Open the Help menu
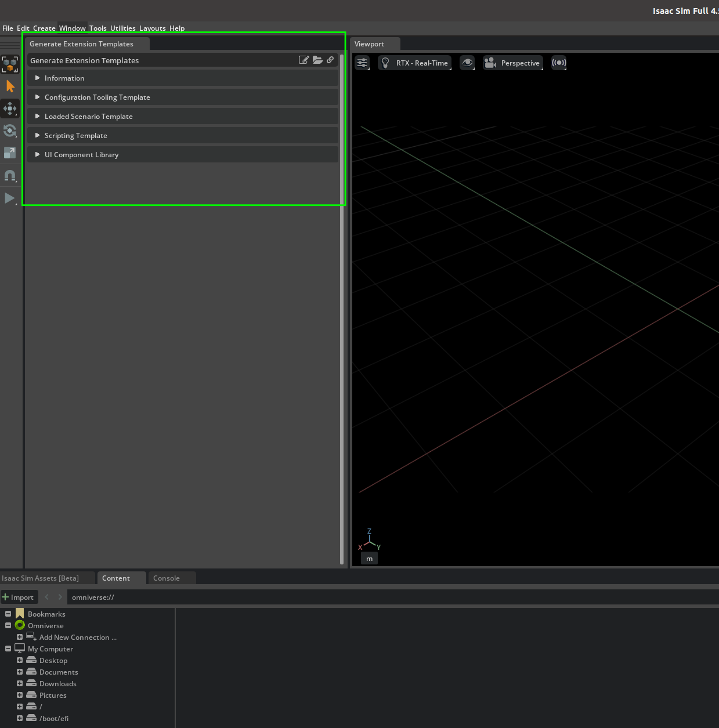 (177, 28)
